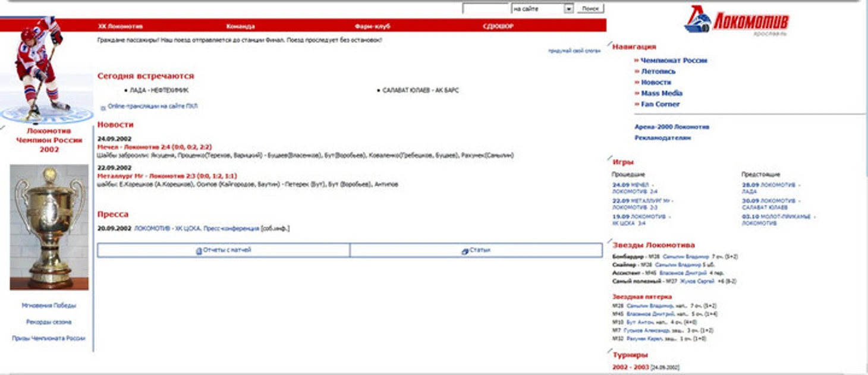Screen dimensions: 868x375
Task: Open the Фарм-клуб menu
Action: tap(373, 26)
